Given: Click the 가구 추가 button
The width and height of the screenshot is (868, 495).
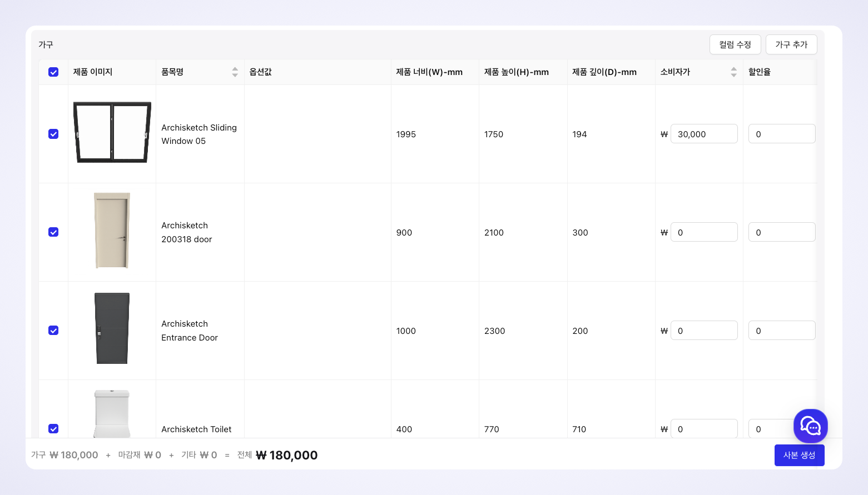Looking at the screenshot, I should pos(791,44).
